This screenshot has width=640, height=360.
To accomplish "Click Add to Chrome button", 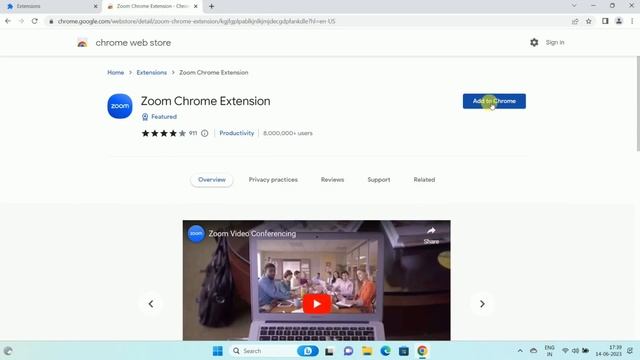I will [x=494, y=101].
